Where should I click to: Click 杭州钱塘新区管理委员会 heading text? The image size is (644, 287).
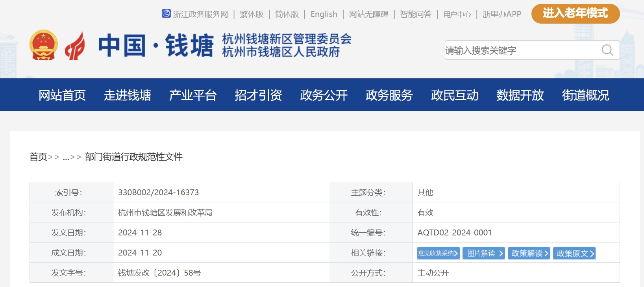[287, 39]
